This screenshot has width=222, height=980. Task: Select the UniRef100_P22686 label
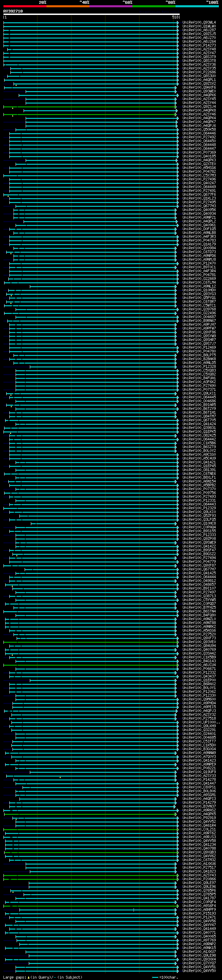[x=199, y=72]
